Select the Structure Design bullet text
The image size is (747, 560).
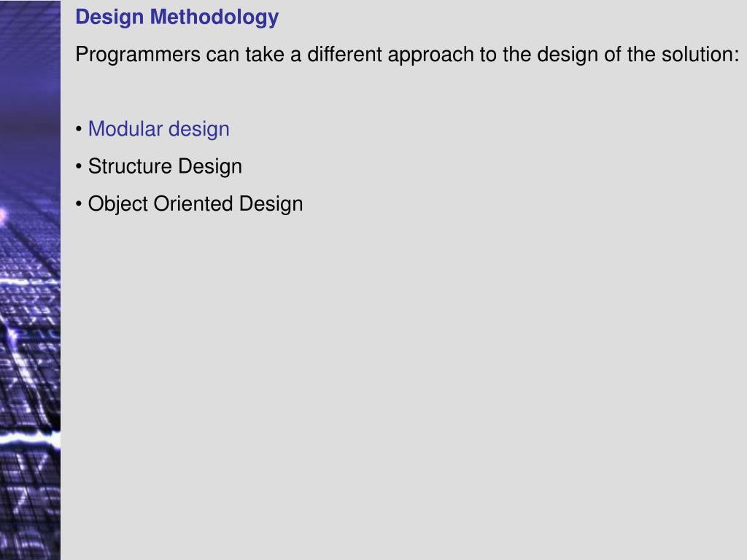(x=165, y=167)
